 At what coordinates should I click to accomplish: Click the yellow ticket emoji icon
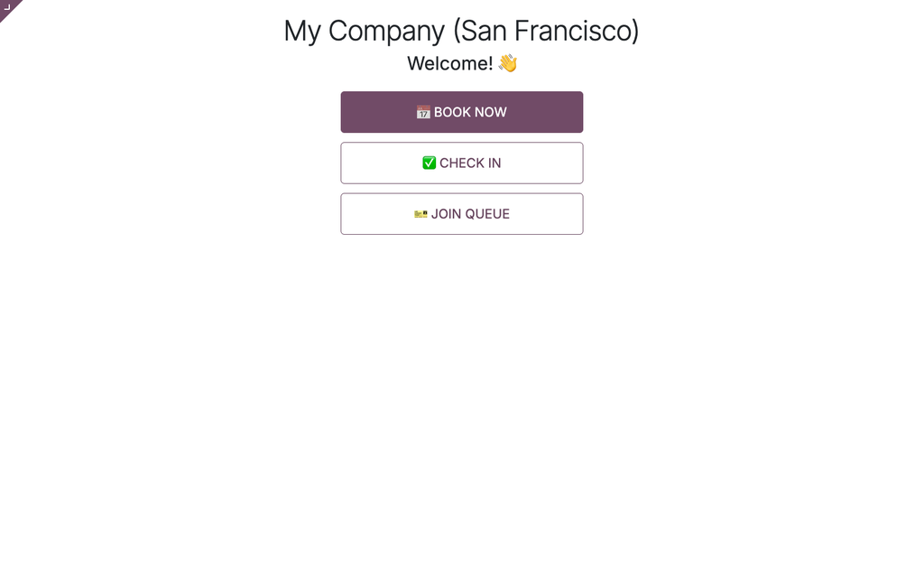coord(420,214)
